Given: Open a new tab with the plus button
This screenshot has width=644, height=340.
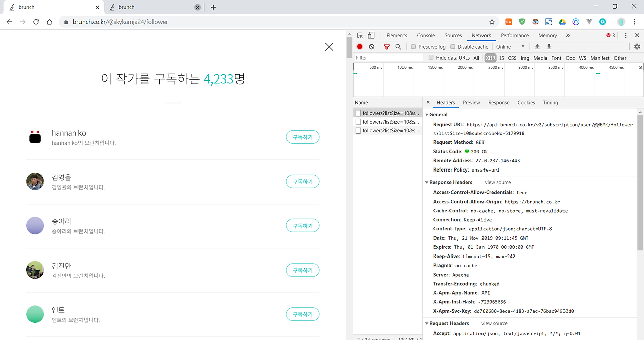Looking at the screenshot, I should tap(213, 7).
